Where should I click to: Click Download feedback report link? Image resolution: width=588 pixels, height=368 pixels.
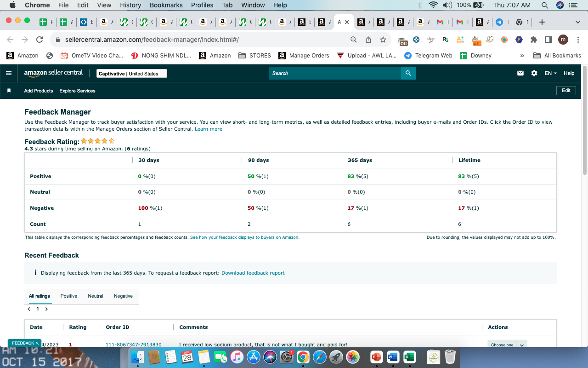click(x=253, y=273)
